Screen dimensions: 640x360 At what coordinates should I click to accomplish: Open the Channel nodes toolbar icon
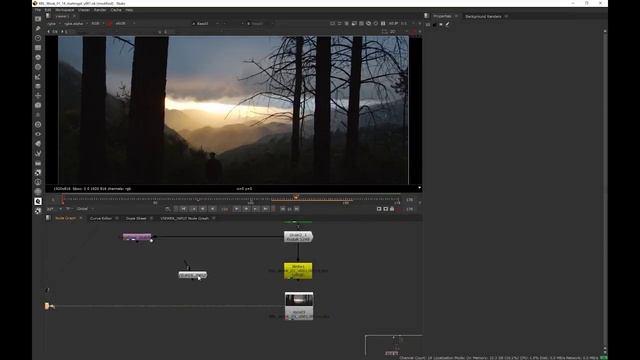point(38,48)
